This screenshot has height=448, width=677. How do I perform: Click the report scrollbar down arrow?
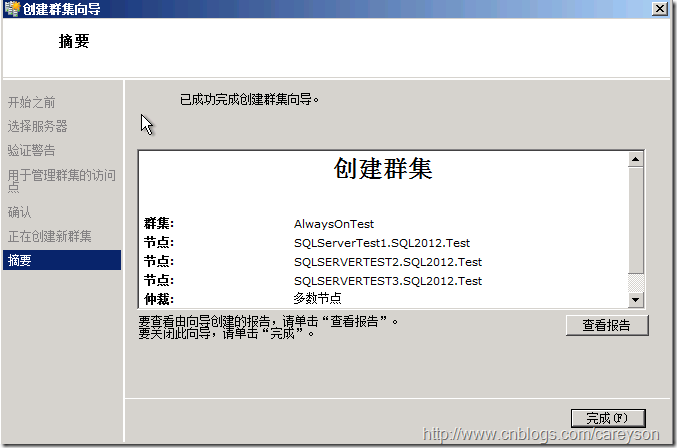[635, 300]
